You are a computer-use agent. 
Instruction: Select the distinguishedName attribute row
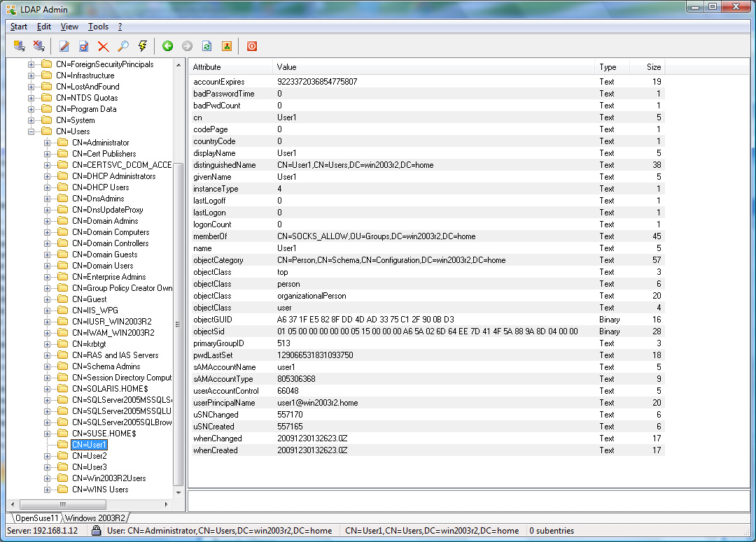[x=427, y=165]
